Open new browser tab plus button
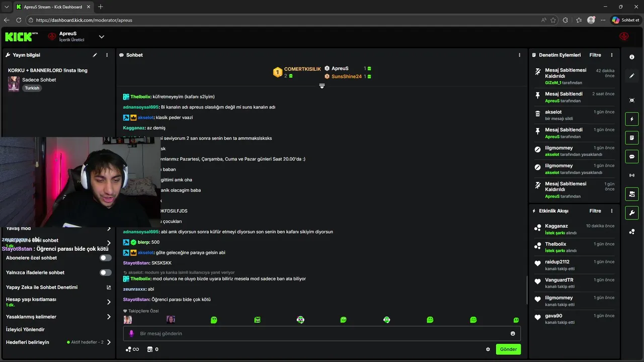 point(101,7)
